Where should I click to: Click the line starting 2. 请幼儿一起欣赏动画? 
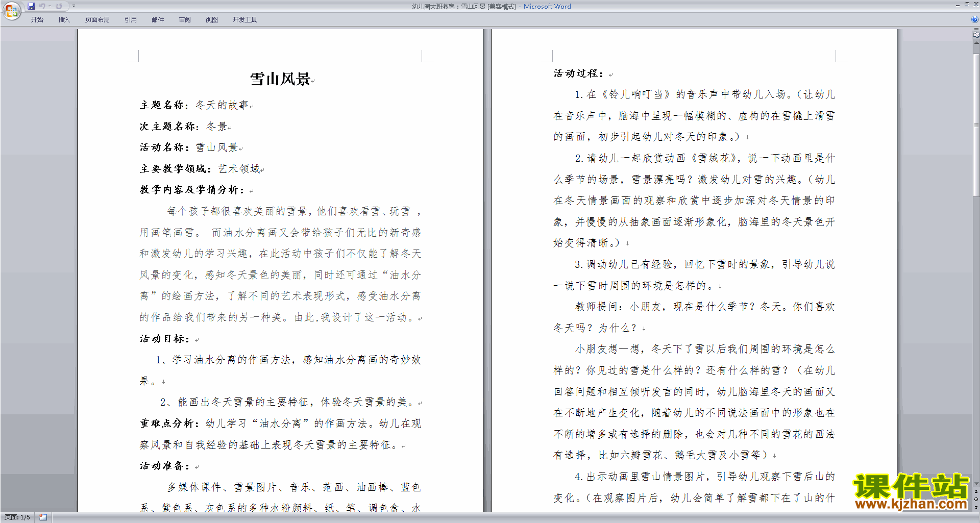pyautogui.click(x=705, y=158)
